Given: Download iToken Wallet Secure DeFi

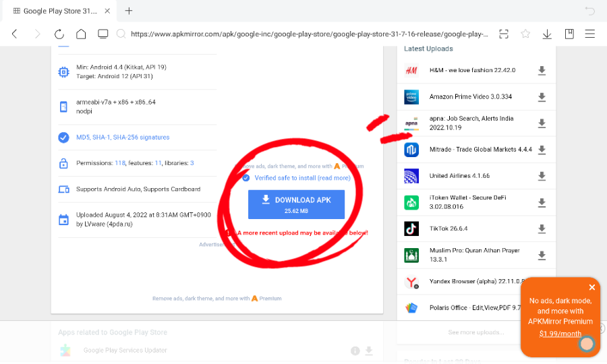Looking at the screenshot, I should click(542, 202).
